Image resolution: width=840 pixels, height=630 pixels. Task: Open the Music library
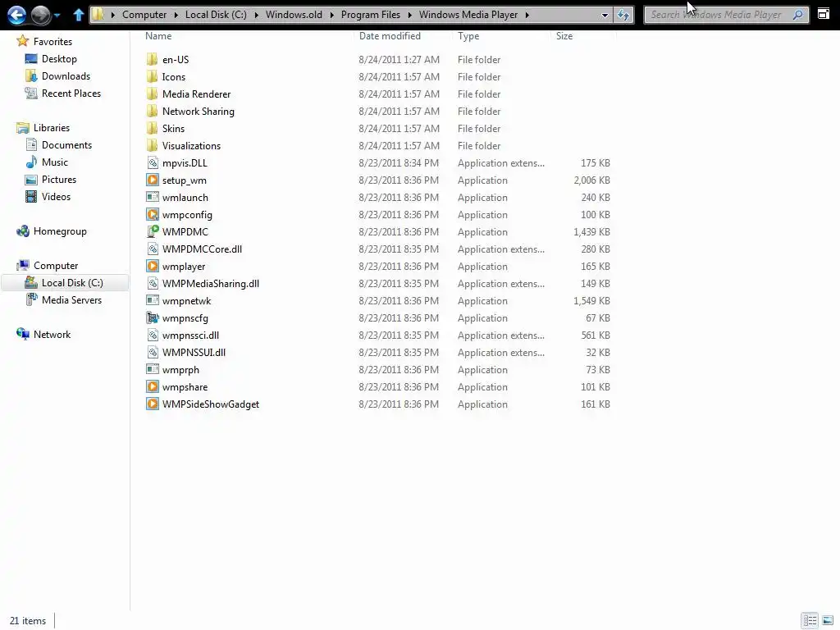coord(55,162)
